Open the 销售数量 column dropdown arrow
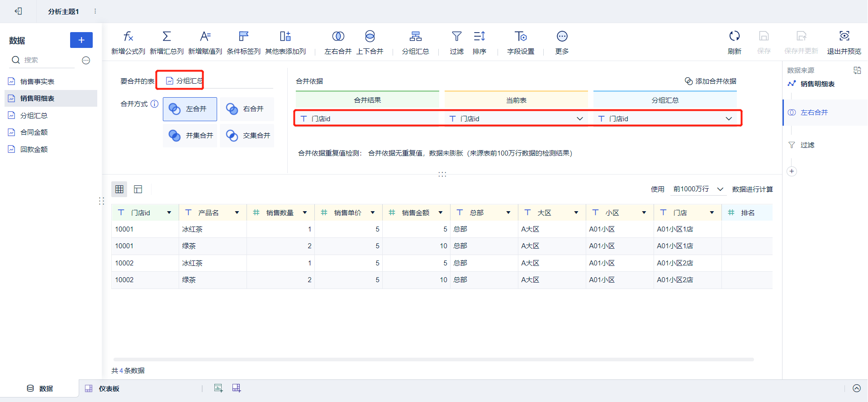Image resolution: width=868 pixels, height=402 pixels. pos(305,213)
